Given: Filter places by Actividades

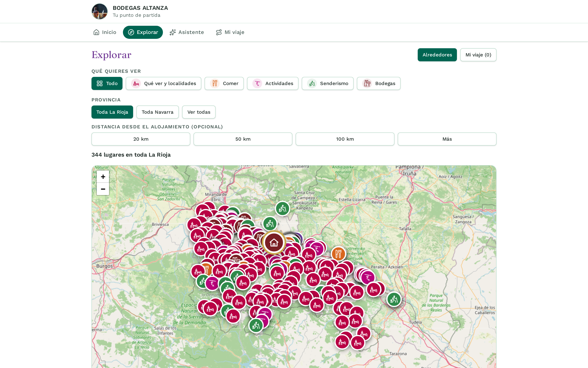Looking at the screenshot, I should coord(273,83).
